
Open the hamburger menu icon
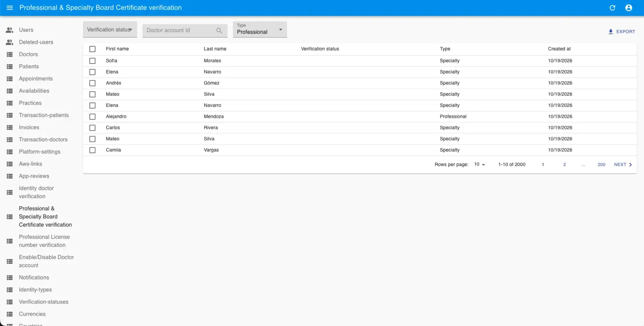[x=10, y=8]
